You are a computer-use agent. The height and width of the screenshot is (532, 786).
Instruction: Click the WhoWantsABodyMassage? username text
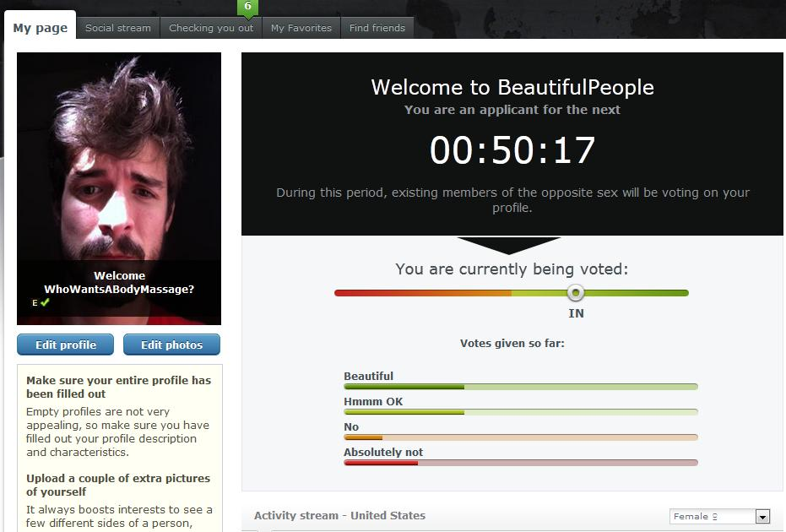[x=119, y=290]
